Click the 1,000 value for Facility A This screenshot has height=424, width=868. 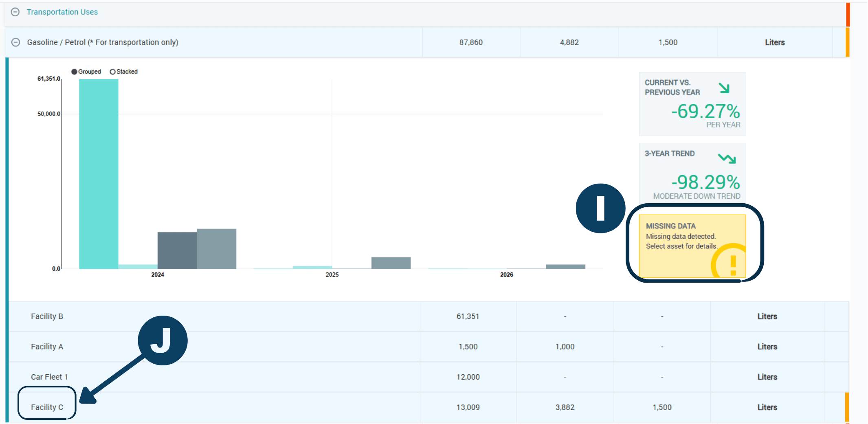pos(565,347)
